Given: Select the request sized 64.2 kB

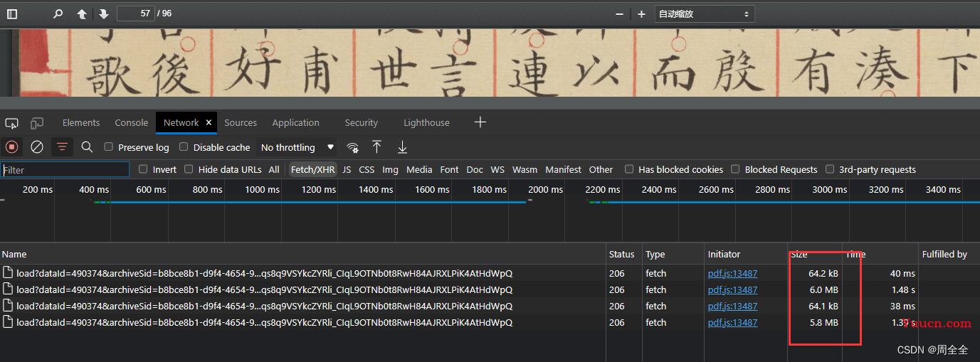Looking at the screenshot, I should [x=490, y=273].
